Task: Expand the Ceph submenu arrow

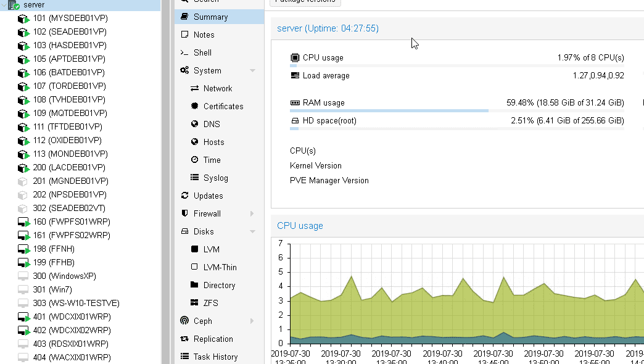Action: (x=252, y=321)
